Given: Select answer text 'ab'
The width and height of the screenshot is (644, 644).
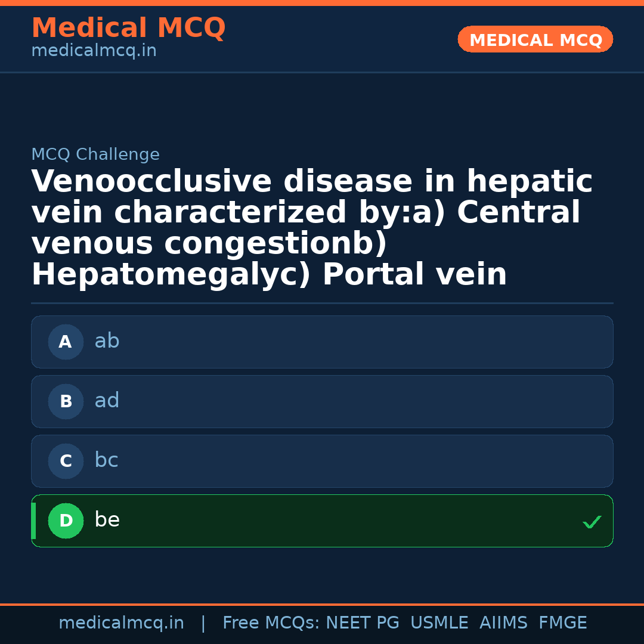Looking at the screenshot, I should point(107,341).
